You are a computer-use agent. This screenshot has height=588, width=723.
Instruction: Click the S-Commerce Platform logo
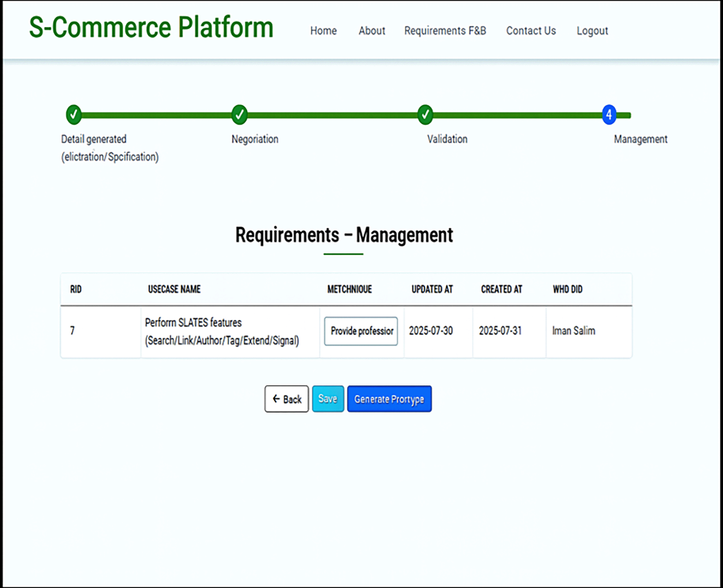[x=151, y=28]
